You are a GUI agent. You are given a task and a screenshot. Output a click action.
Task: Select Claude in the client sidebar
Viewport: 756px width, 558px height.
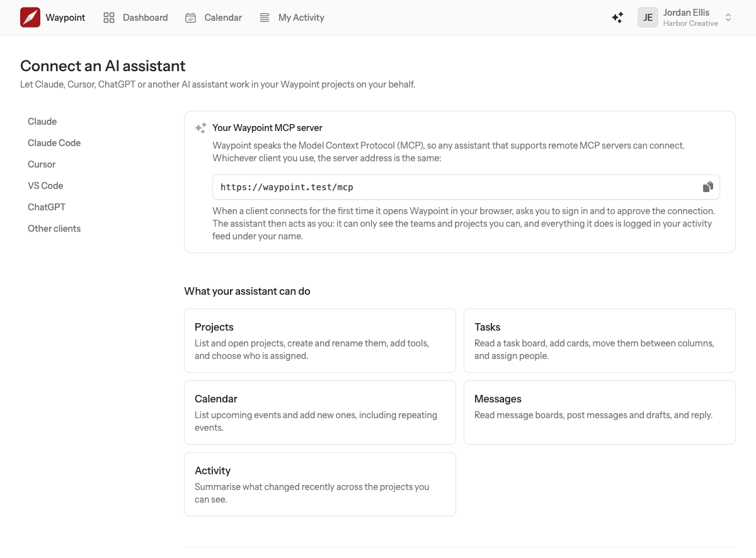pos(42,122)
